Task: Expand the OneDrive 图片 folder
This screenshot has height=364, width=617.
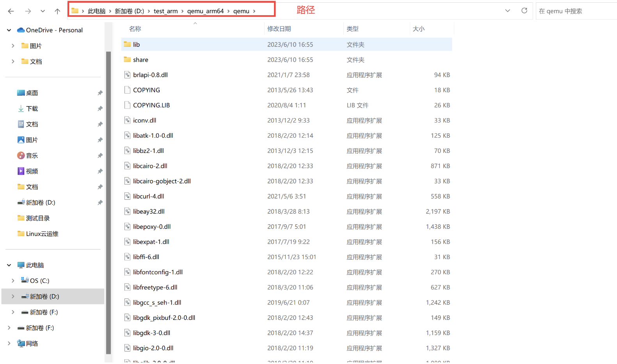Action: pyautogui.click(x=13, y=46)
